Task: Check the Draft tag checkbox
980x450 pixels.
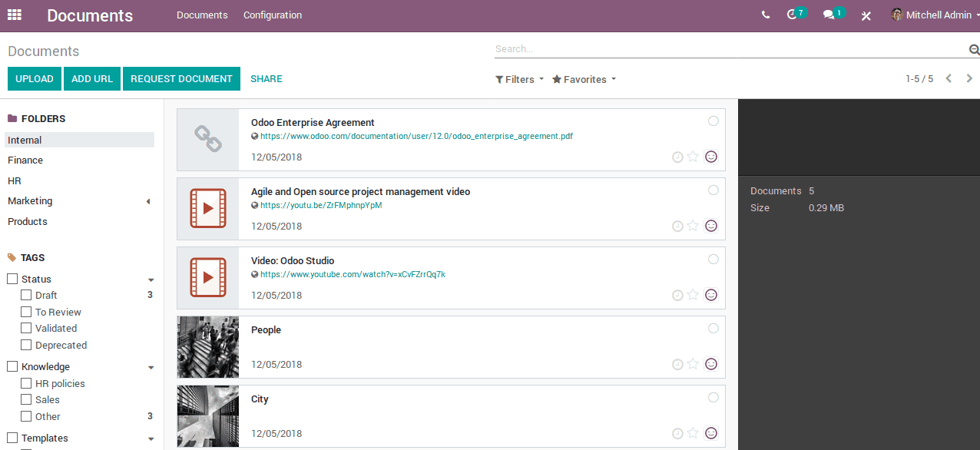Action: click(x=26, y=295)
